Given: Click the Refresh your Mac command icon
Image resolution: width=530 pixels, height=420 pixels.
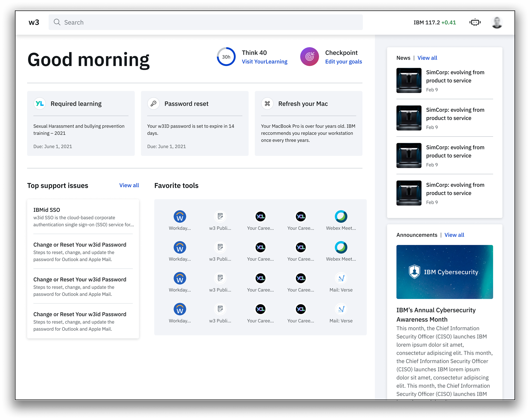Looking at the screenshot, I should [x=267, y=104].
